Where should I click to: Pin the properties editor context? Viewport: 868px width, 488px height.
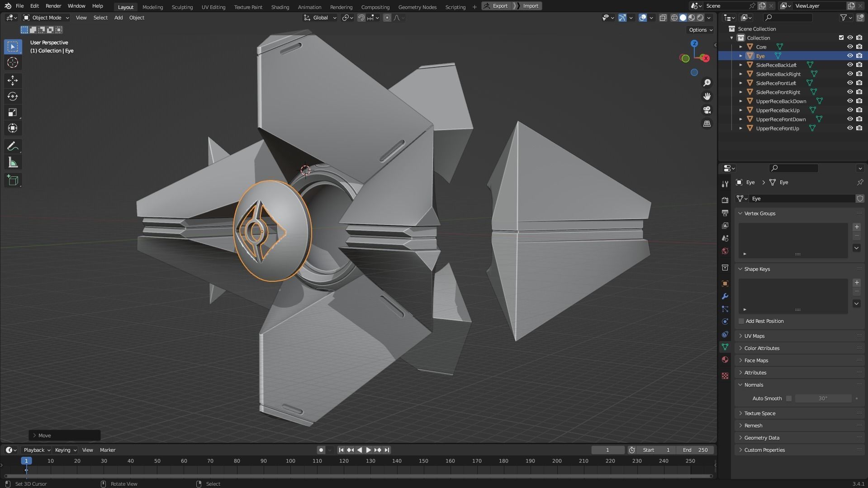coord(860,182)
